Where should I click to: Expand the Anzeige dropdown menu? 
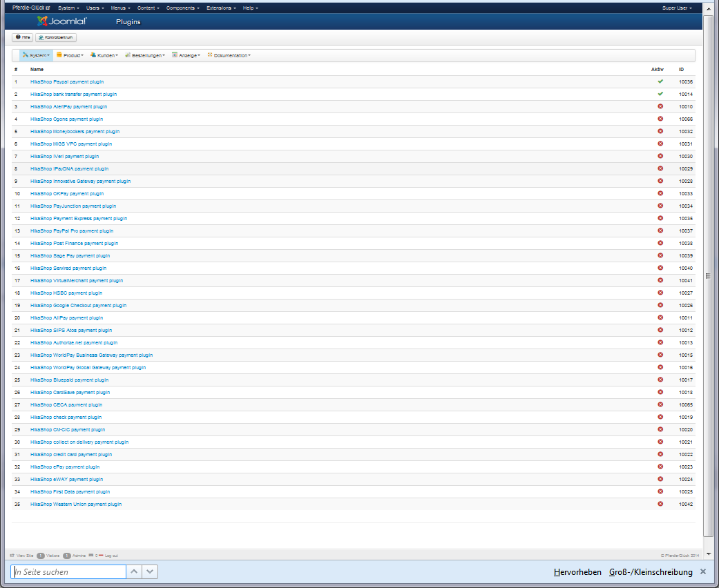click(186, 55)
